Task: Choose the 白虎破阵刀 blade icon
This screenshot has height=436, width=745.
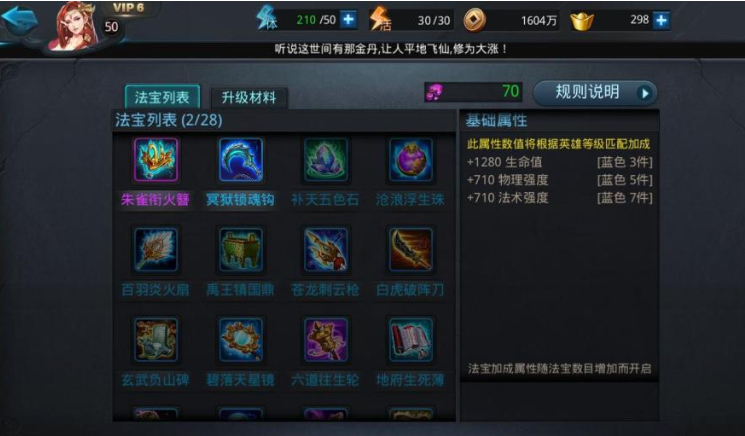Action: pyautogui.click(x=411, y=250)
